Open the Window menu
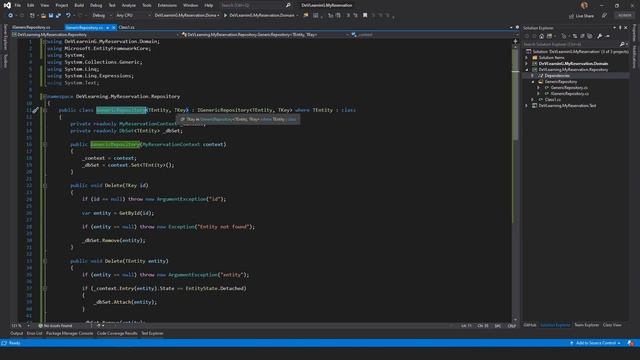This screenshot has width=640, height=360. 191,5
